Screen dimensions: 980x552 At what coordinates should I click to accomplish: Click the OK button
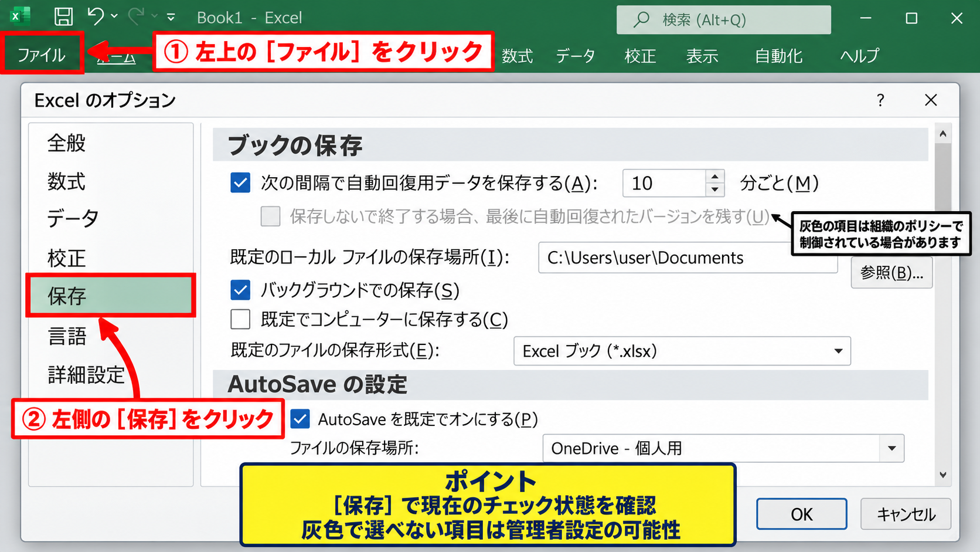tap(801, 514)
